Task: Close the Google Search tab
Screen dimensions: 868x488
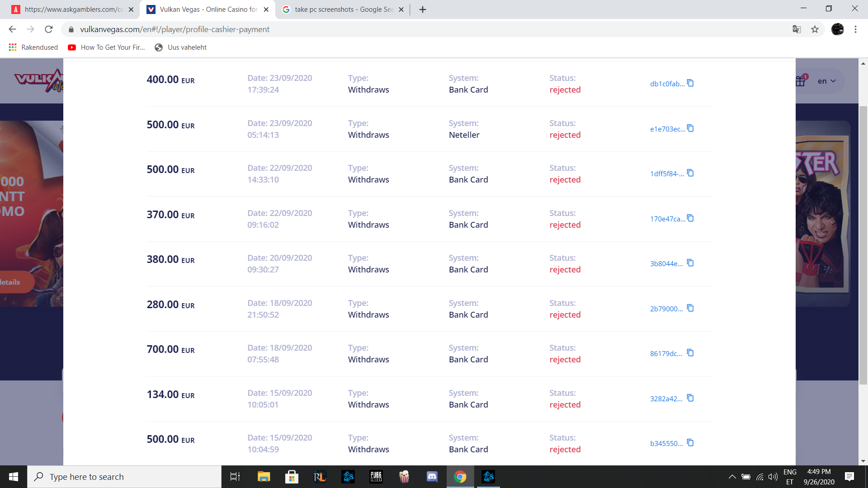Action: coord(401,9)
